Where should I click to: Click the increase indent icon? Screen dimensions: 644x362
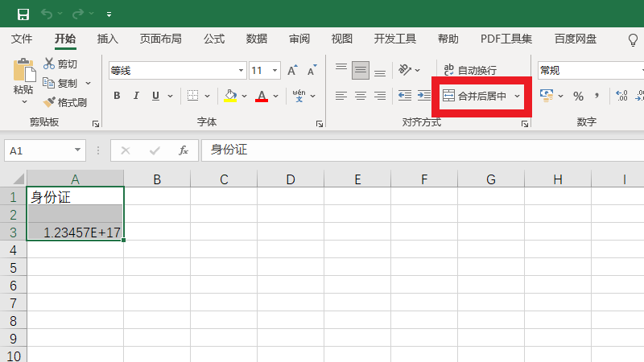[423, 96]
